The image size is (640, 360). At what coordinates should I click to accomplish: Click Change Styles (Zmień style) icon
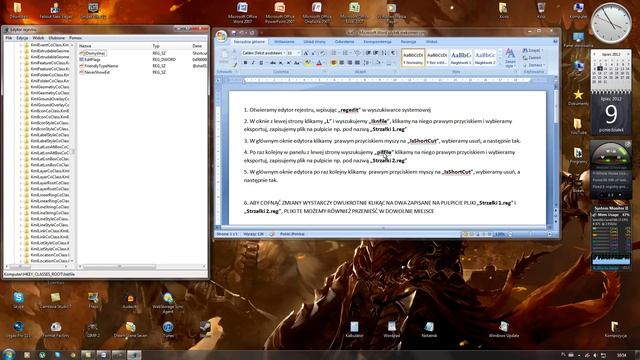510,58
